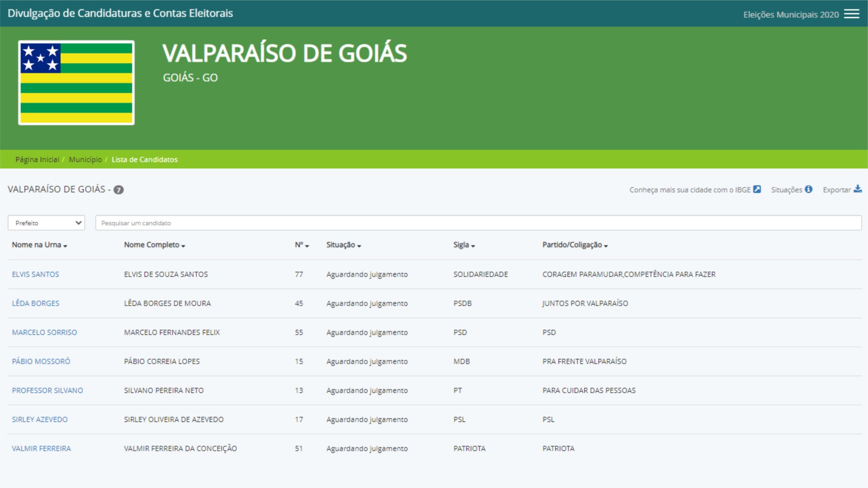
Task: Click Lista de Candidatos breadcrumb
Action: click(x=145, y=159)
